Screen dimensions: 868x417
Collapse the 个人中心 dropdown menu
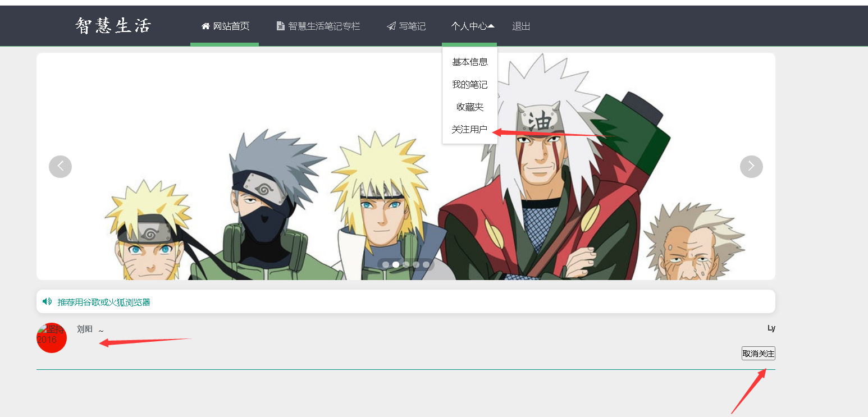coord(469,26)
